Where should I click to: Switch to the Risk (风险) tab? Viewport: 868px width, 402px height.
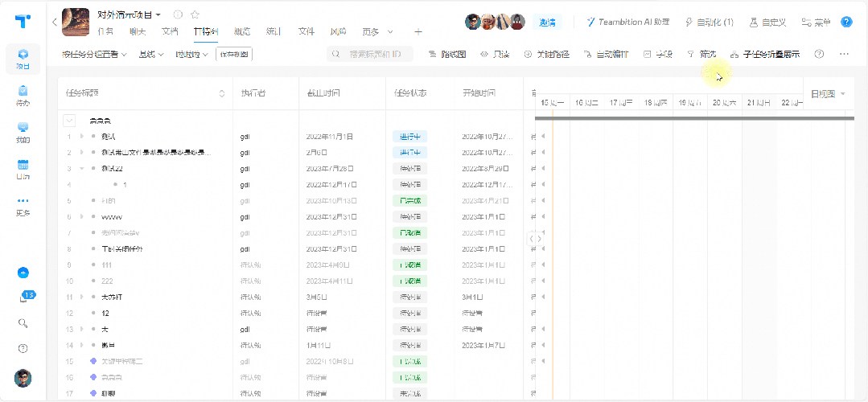[338, 32]
